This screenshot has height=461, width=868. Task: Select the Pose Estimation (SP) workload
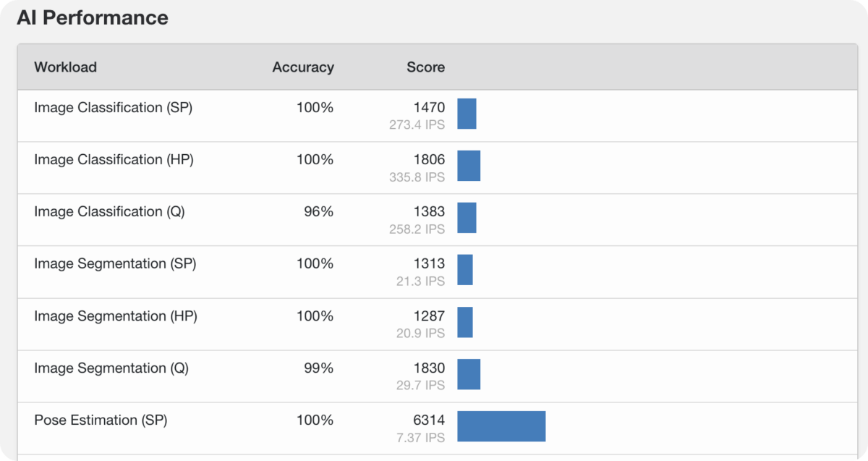coord(101,420)
